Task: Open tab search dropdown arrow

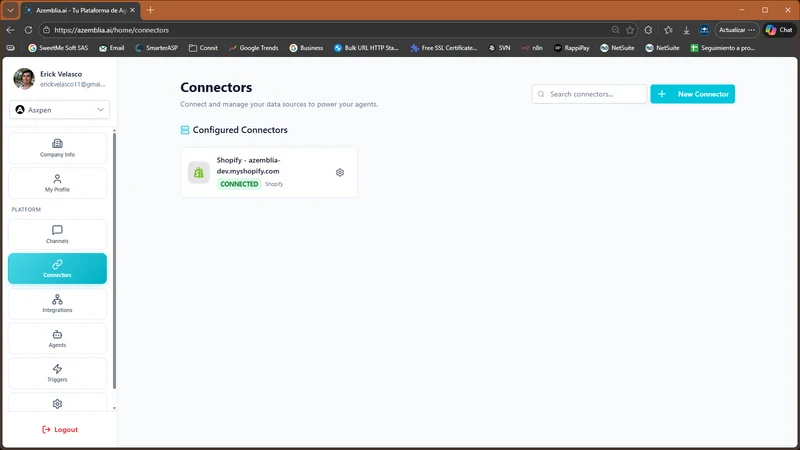Action: pos(10,10)
